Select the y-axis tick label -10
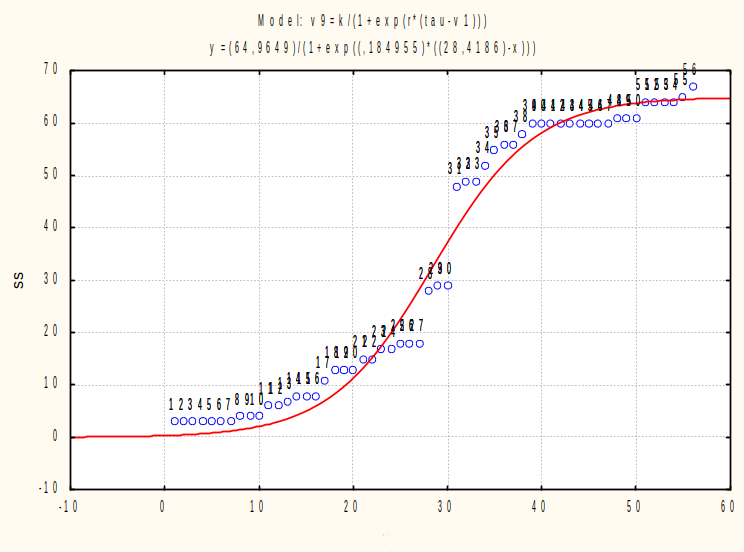The width and height of the screenshot is (744, 552). coord(48,487)
